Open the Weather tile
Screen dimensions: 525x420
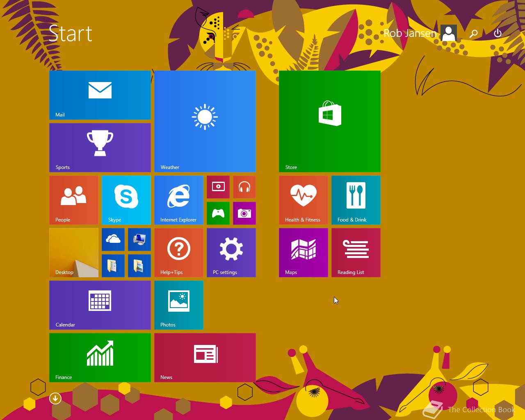(x=205, y=121)
